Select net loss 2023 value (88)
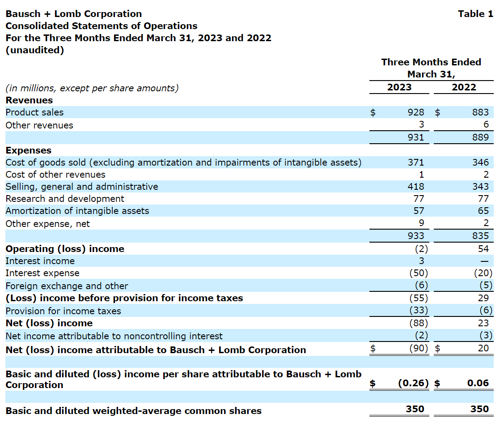504x427 pixels. 419,323
